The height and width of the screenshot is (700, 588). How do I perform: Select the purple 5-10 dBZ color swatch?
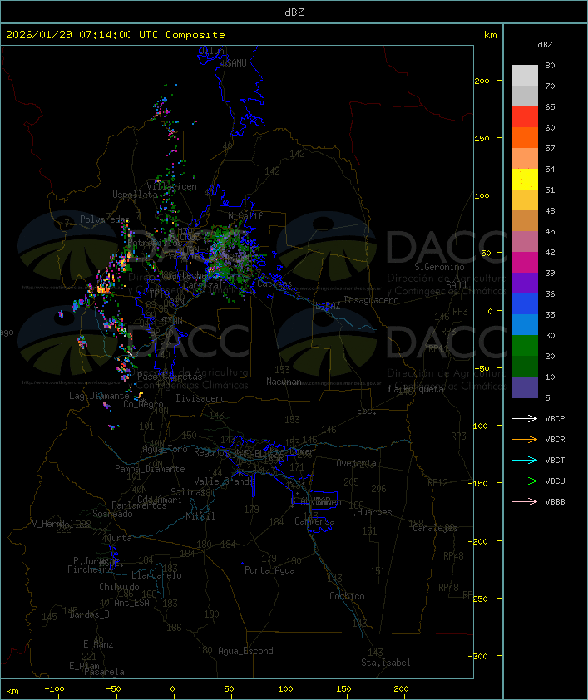point(525,387)
